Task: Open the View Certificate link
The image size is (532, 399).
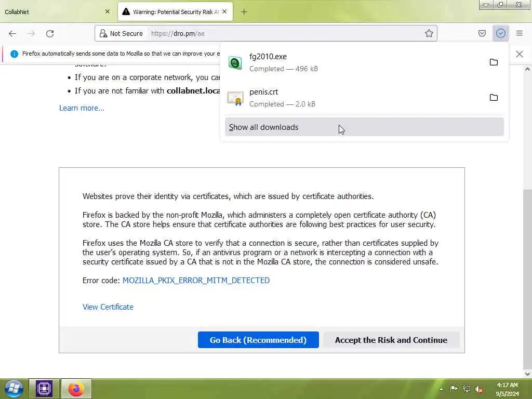Action: 108,307
